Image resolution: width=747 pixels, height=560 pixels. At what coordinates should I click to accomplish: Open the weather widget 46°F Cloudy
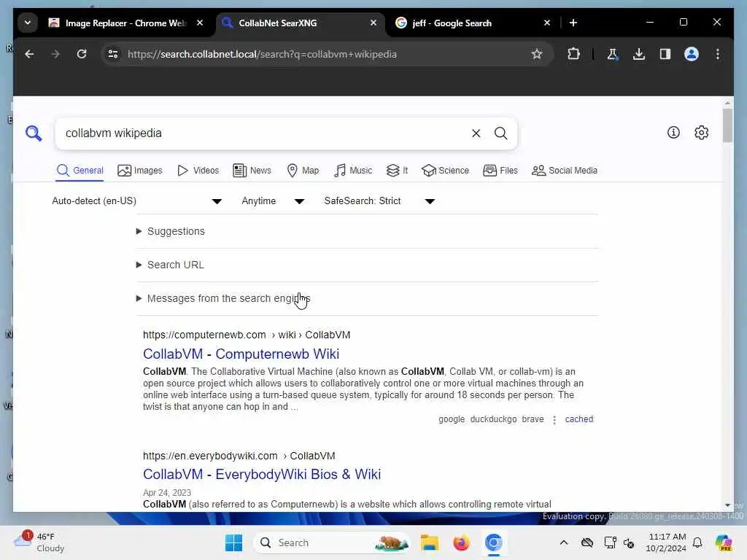(x=39, y=542)
